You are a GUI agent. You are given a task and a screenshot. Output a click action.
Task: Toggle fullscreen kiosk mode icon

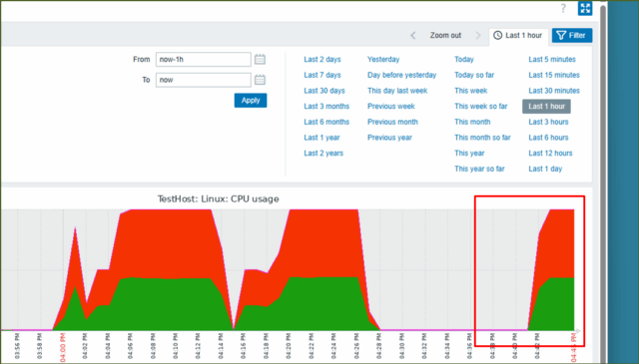pyautogui.click(x=585, y=8)
